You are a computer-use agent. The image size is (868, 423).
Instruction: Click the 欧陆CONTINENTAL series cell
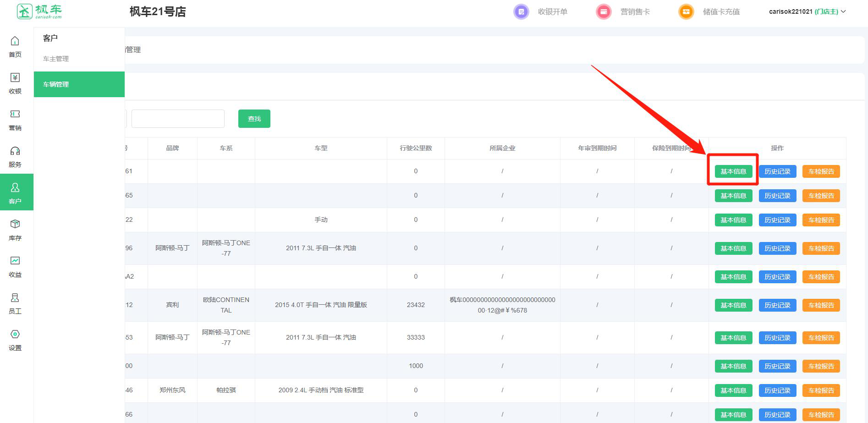point(226,305)
